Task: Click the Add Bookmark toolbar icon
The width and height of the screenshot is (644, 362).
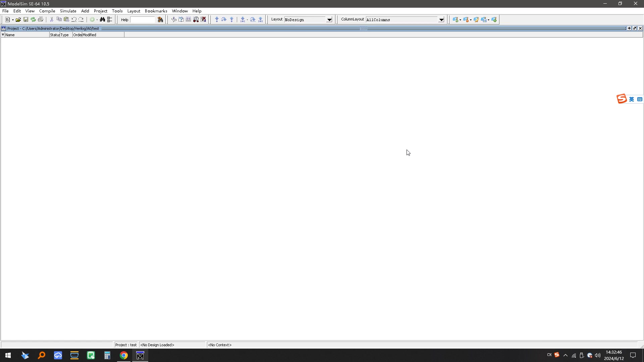Action: click(x=455, y=20)
